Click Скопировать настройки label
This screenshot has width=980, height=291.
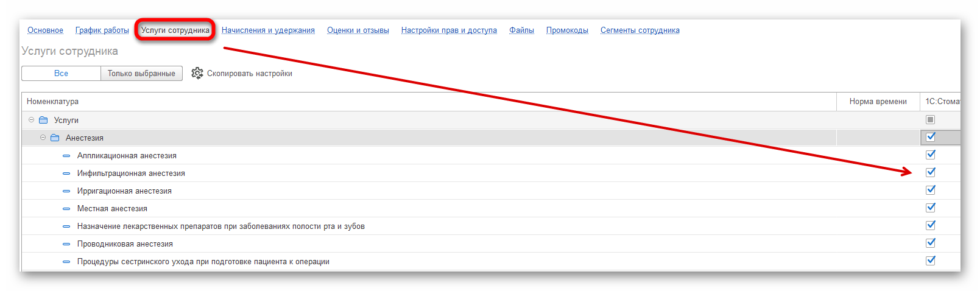click(250, 74)
